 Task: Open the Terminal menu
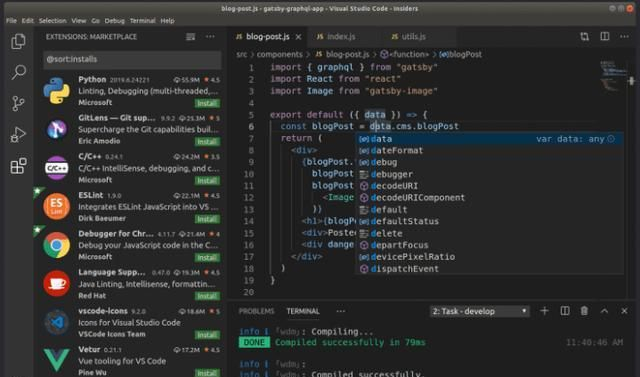click(x=142, y=20)
